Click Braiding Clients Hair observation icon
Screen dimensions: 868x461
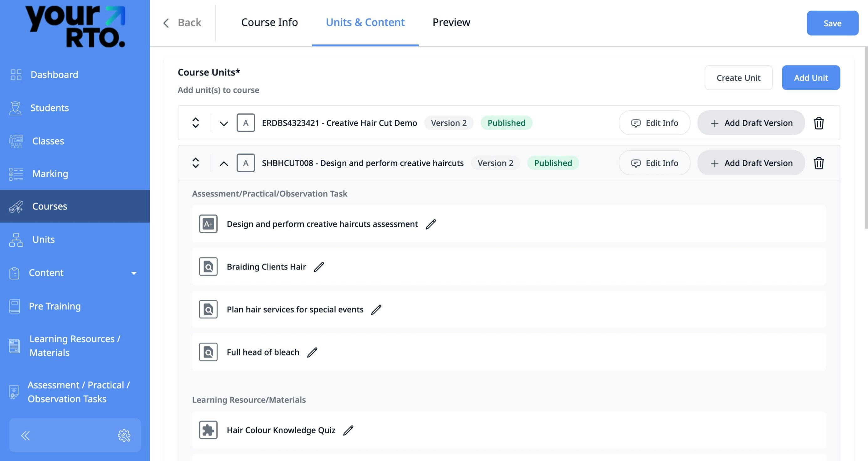point(208,267)
